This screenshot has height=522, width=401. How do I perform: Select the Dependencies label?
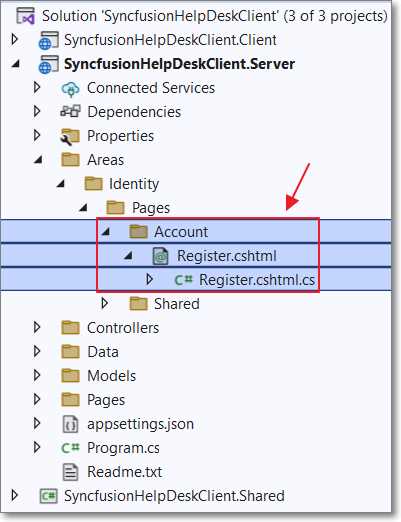(134, 112)
